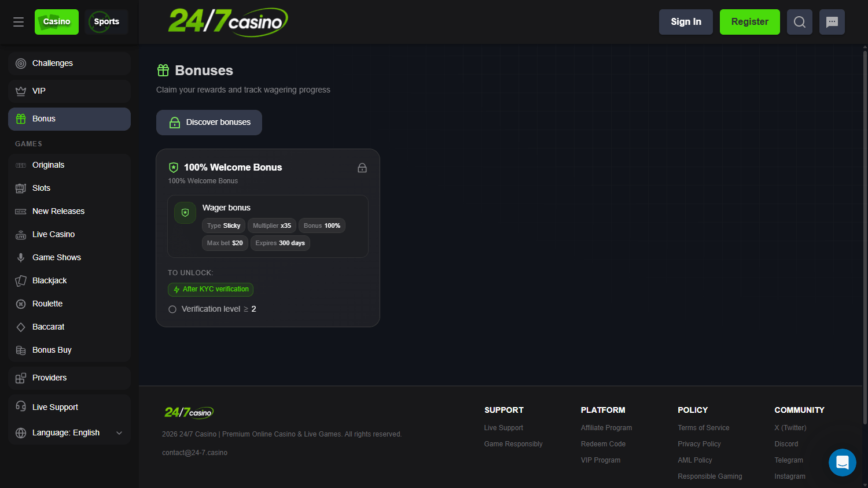Click the Blackjack cards icon
Viewport: 868px width, 488px height.
21,281
